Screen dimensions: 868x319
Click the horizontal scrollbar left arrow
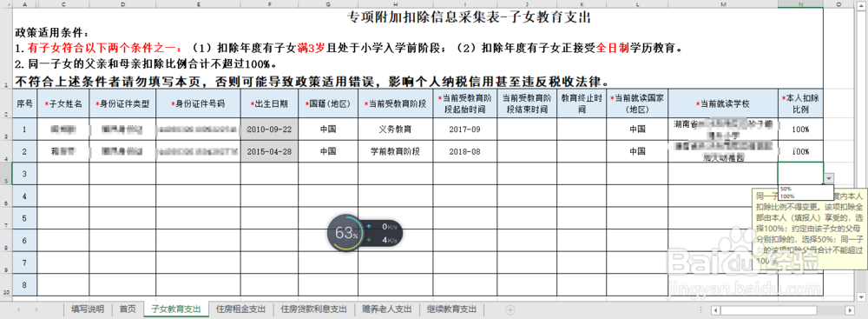click(x=715, y=309)
